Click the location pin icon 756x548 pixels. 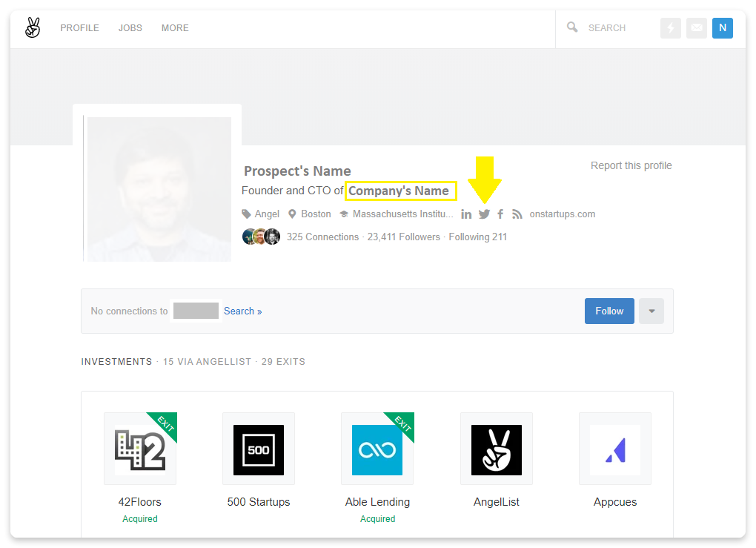pyautogui.click(x=292, y=214)
